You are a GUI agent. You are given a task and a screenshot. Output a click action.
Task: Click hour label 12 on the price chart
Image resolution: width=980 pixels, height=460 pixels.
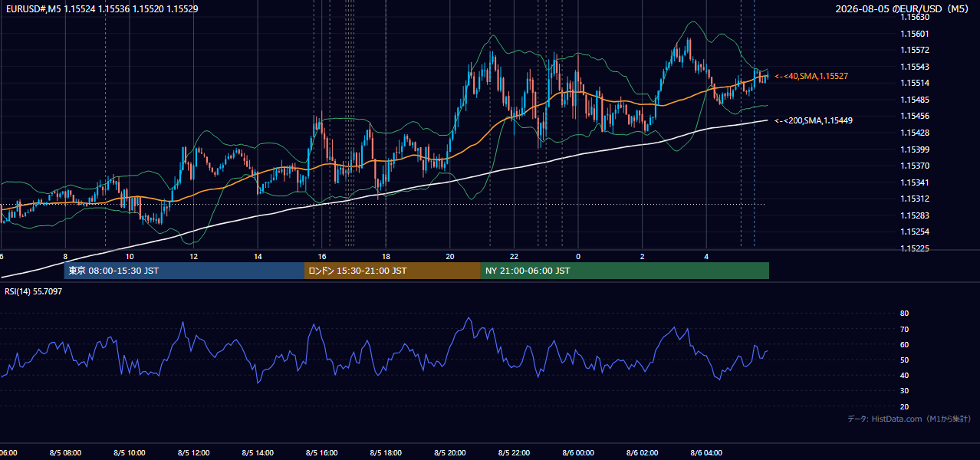(194, 256)
